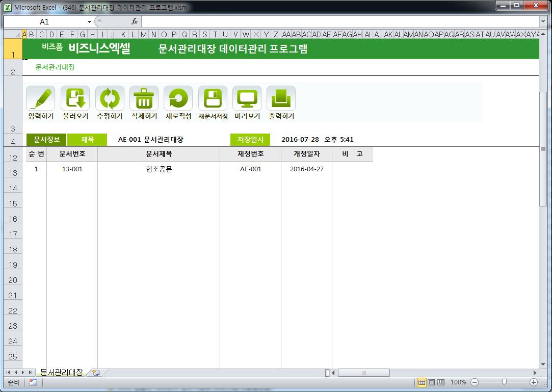The width and height of the screenshot is (552, 392).
Task: Click the 새문서저장 floppy disk icon
Action: (213, 98)
